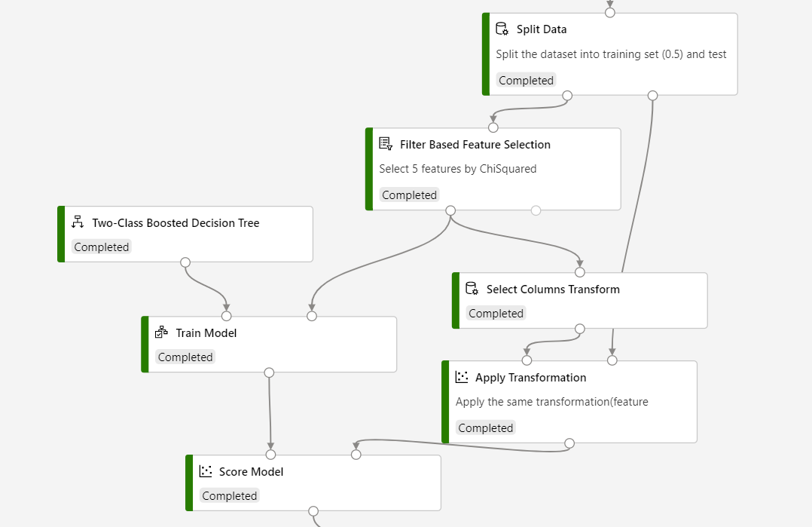This screenshot has height=527, width=812.
Task: Click the Select Columns Transform icon
Action: pos(472,288)
